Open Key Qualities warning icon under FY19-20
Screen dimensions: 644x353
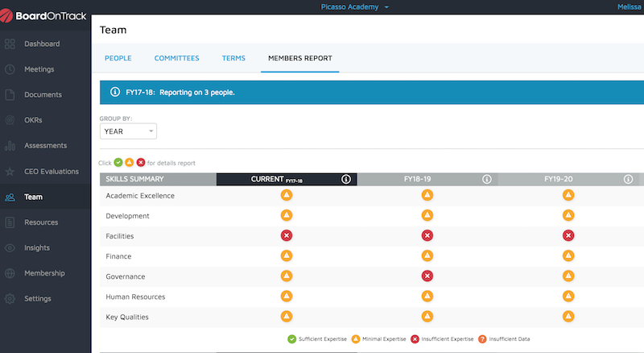click(568, 317)
